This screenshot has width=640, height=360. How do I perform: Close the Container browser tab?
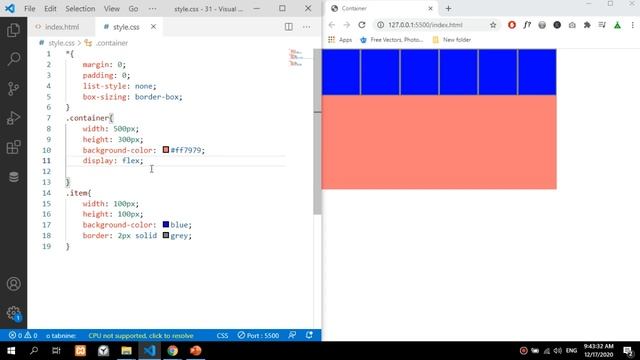pos(430,9)
